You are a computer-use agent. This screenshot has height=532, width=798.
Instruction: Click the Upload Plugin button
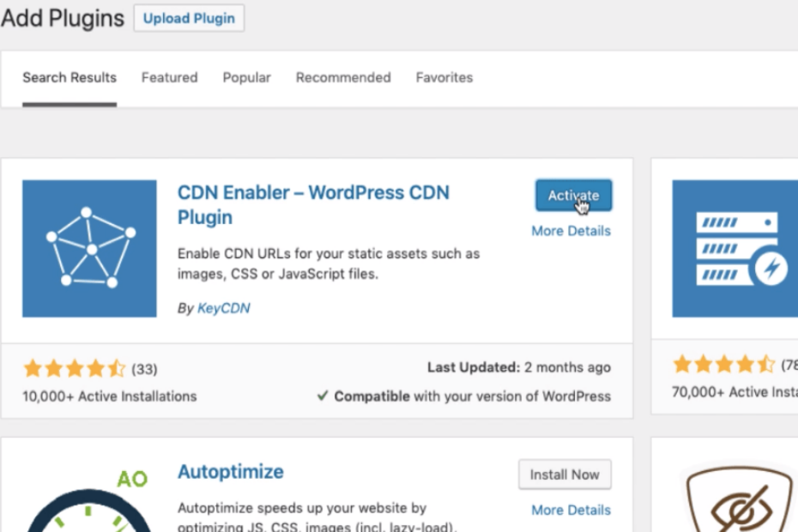coord(189,18)
